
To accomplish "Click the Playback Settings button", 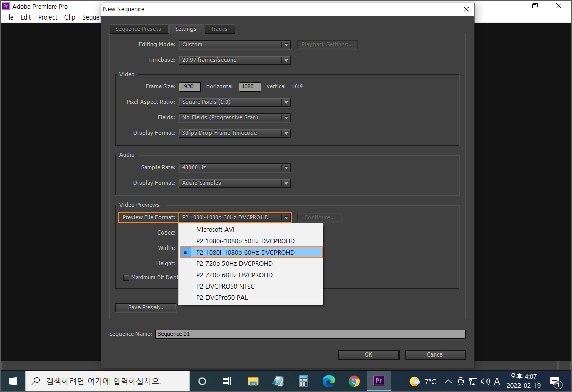I will (327, 44).
